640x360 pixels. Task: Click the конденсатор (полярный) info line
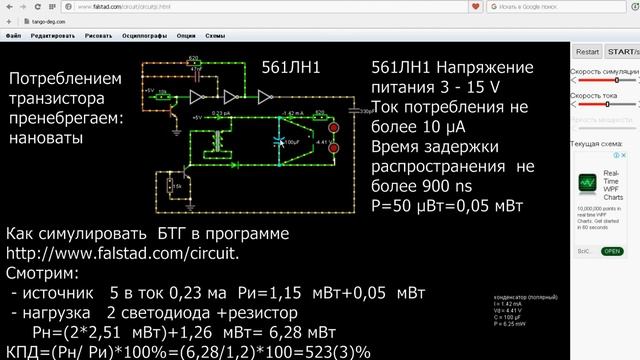[526, 297]
